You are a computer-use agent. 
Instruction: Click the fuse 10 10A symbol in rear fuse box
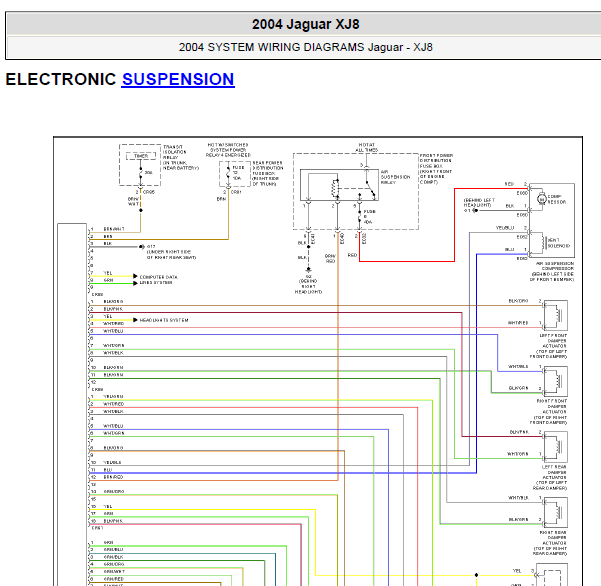point(228,173)
